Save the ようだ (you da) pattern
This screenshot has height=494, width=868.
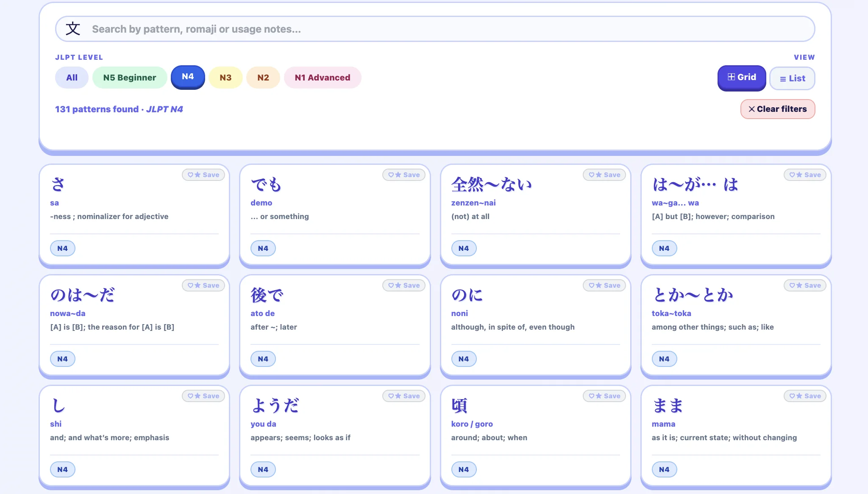(x=404, y=396)
